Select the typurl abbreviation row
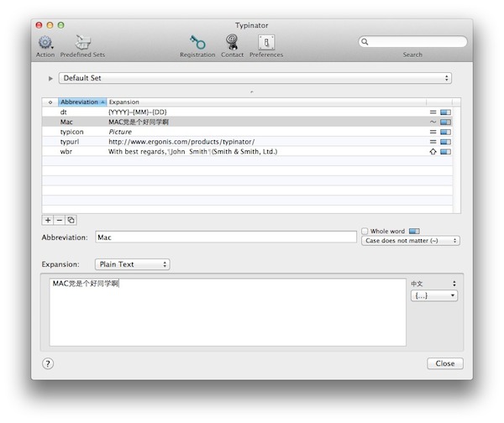Image resolution: width=504 pixels, height=423 pixels. [x=247, y=142]
